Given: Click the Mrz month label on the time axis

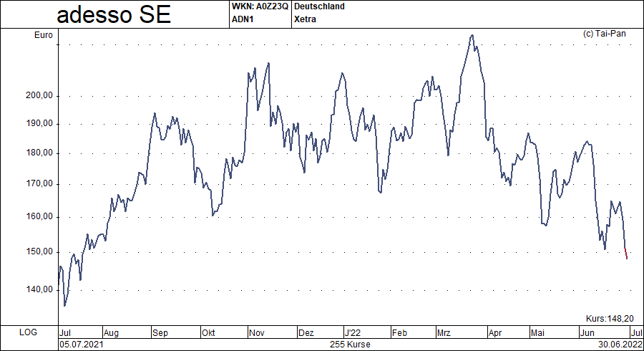Looking at the screenshot, I should pyautogui.click(x=444, y=333).
